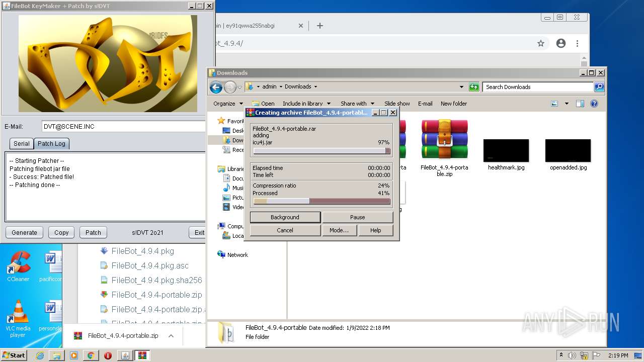Click the Chrome bookmark star icon
The width and height of the screenshot is (644, 362).
(541, 43)
